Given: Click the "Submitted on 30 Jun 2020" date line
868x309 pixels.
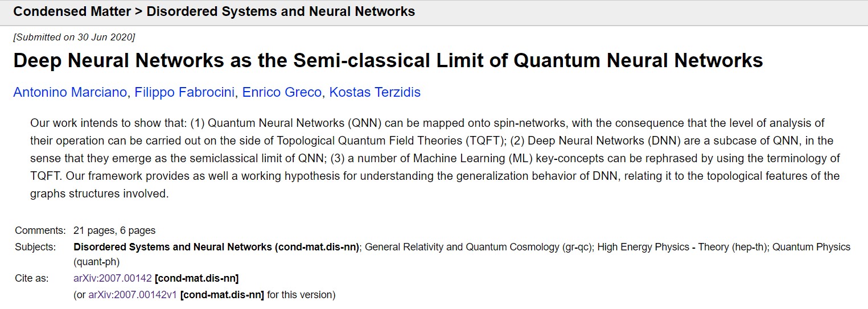Looking at the screenshot, I should (x=74, y=38).
